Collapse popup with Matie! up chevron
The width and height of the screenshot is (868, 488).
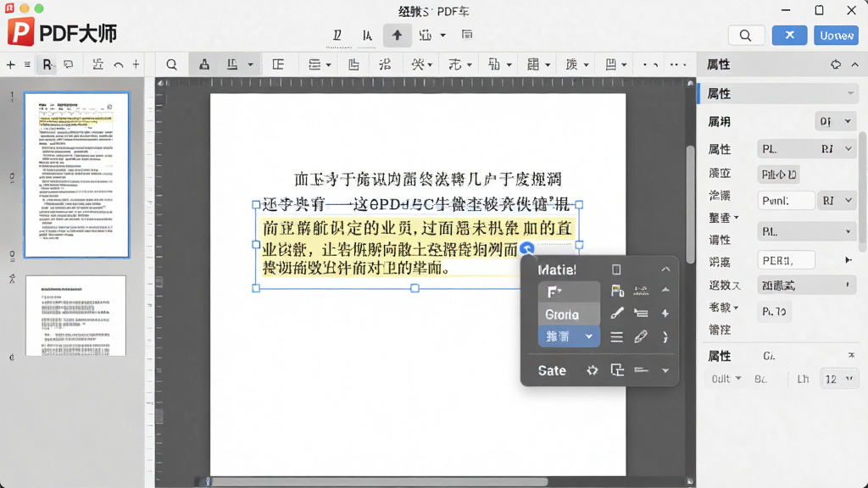[665, 269]
